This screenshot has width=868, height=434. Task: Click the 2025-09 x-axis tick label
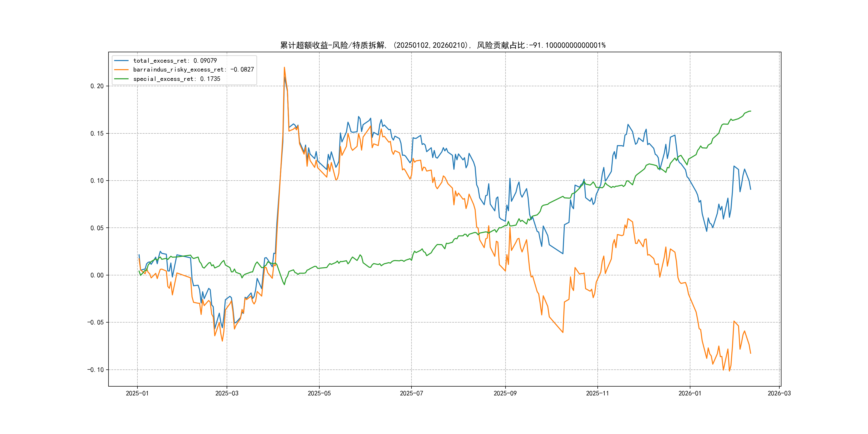[x=505, y=393]
